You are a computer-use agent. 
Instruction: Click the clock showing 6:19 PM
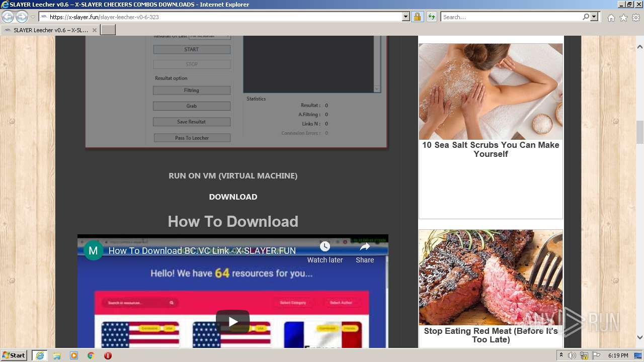click(618, 355)
